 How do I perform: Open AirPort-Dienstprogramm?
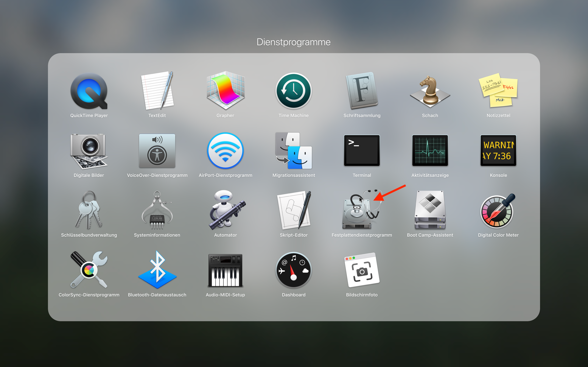click(225, 150)
